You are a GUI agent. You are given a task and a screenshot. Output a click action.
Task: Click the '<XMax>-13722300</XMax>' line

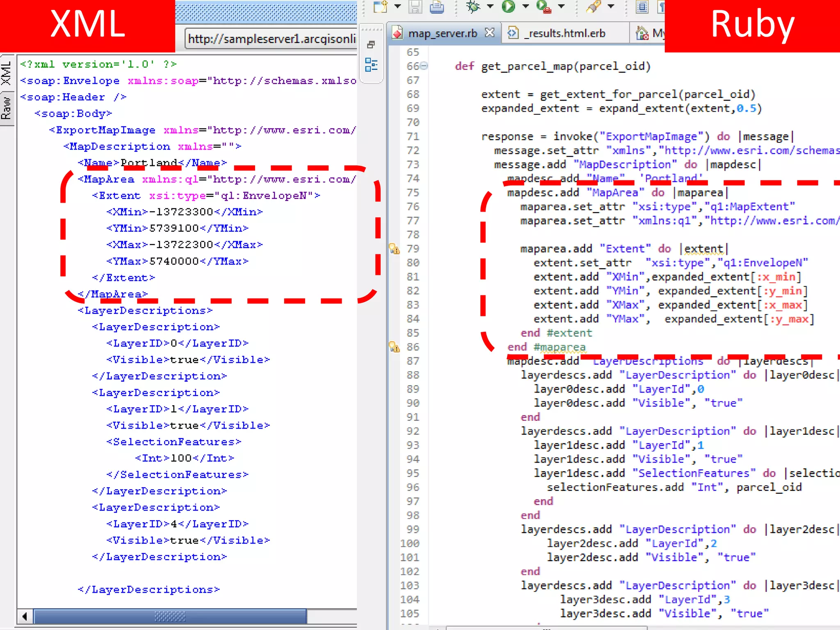tap(185, 245)
